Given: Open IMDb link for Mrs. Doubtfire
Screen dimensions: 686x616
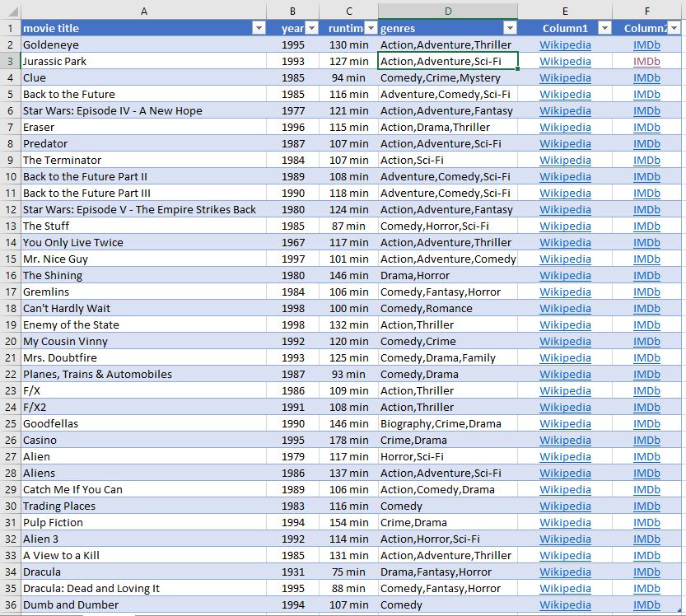Looking at the screenshot, I should (646, 358).
